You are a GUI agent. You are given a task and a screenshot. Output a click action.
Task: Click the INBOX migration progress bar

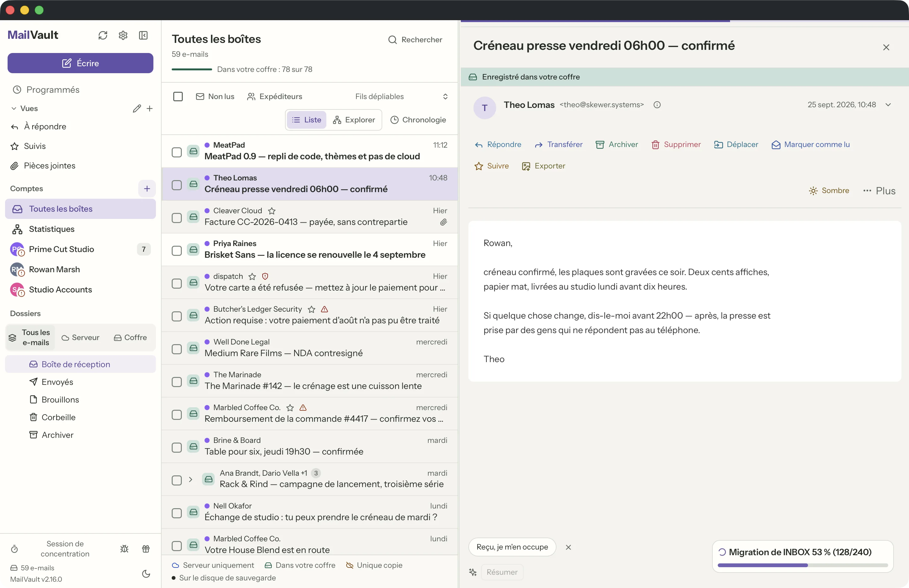[x=802, y=565]
